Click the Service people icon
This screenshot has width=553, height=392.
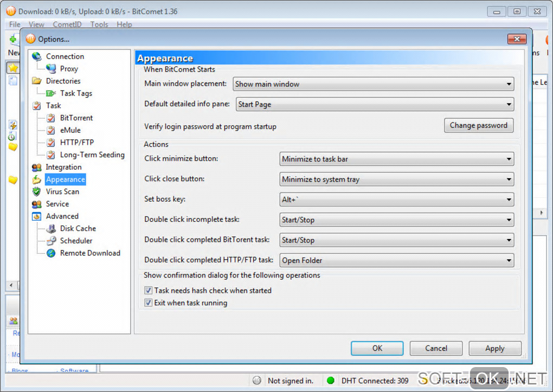(x=37, y=204)
